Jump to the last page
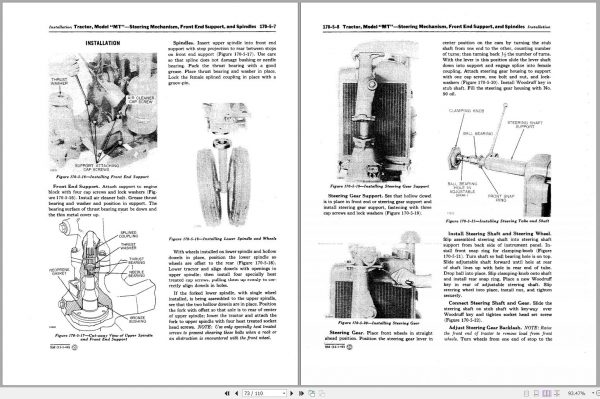The image size is (600, 399). (301, 393)
